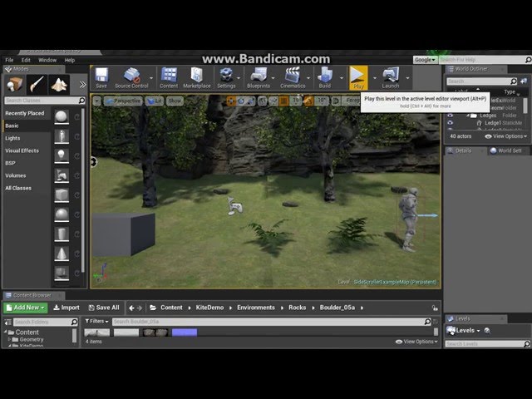Select the purple normal map thumbnail
Image resolution: width=532 pixels, height=399 pixels.
[185, 332]
